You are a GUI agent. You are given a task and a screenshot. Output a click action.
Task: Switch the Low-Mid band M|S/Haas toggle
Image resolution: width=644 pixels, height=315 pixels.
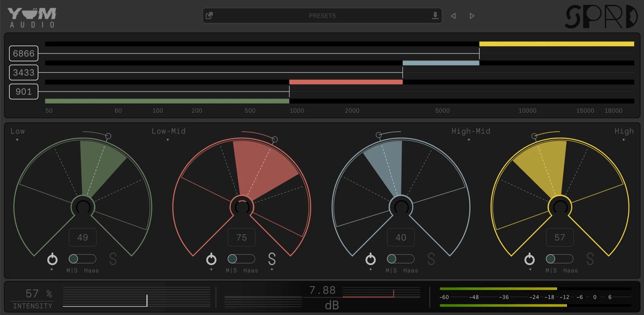[241, 259]
